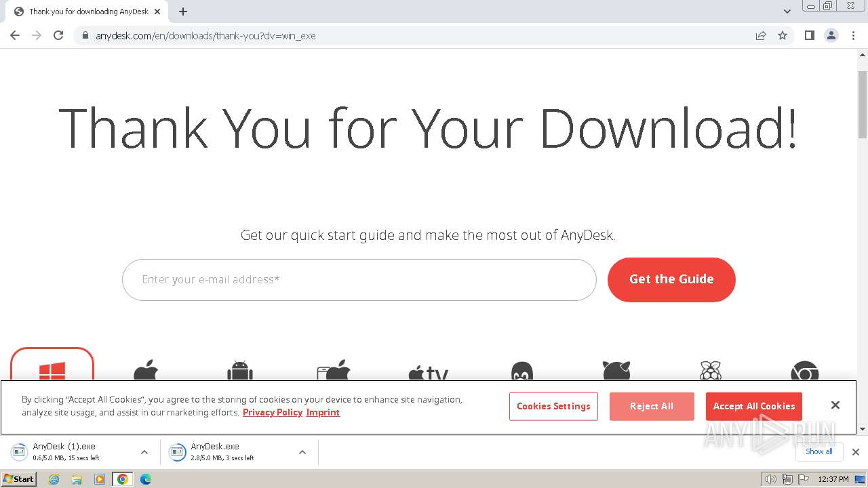This screenshot has width=868, height=488.
Task: Reject all cookies
Action: coord(652,406)
